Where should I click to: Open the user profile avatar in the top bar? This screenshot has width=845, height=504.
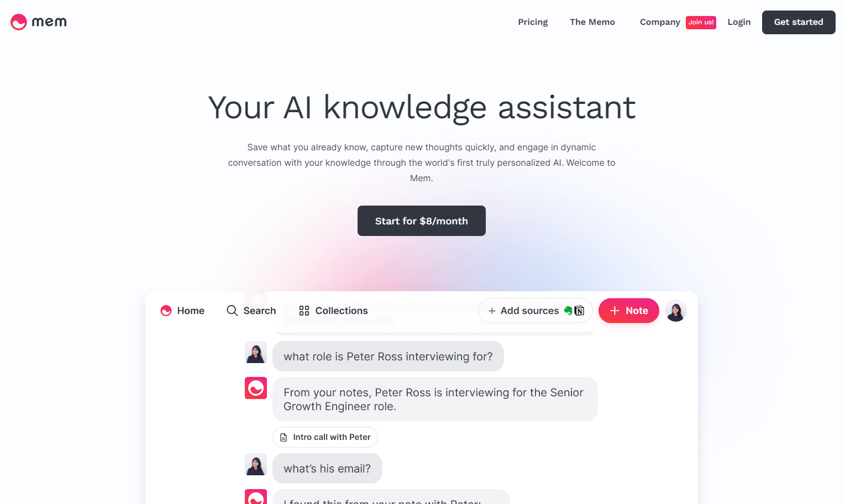(x=676, y=311)
